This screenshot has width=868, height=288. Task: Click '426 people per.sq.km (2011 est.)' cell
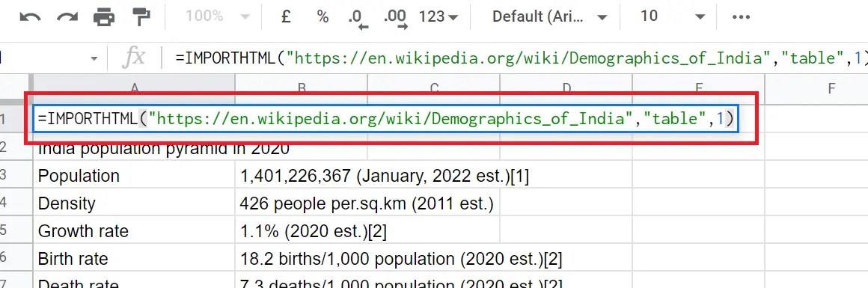pyautogui.click(x=367, y=203)
